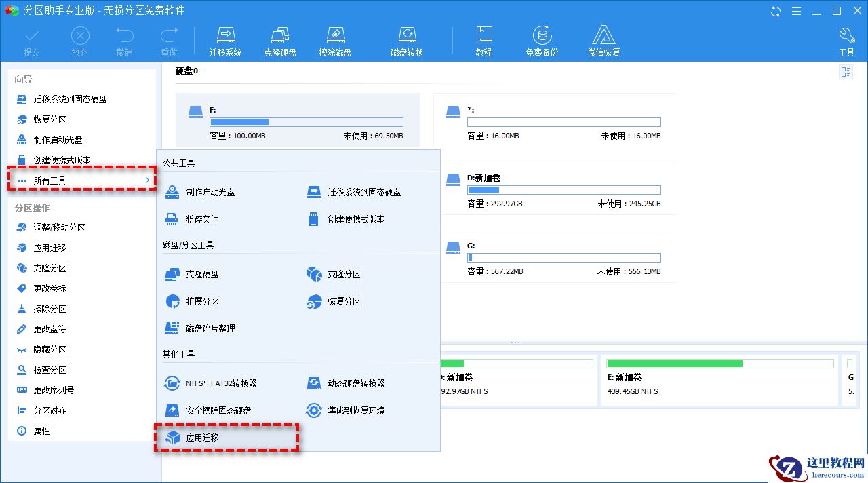868x483 pixels.
Task: Open the 教程 (Tutorial) icon
Action: tap(484, 39)
